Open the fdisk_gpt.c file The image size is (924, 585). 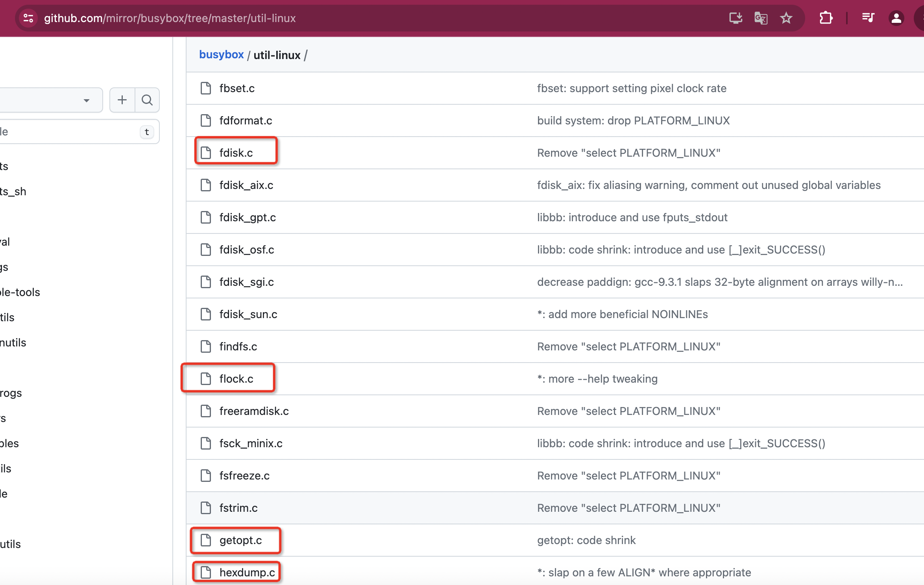pyautogui.click(x=248, y=217)
